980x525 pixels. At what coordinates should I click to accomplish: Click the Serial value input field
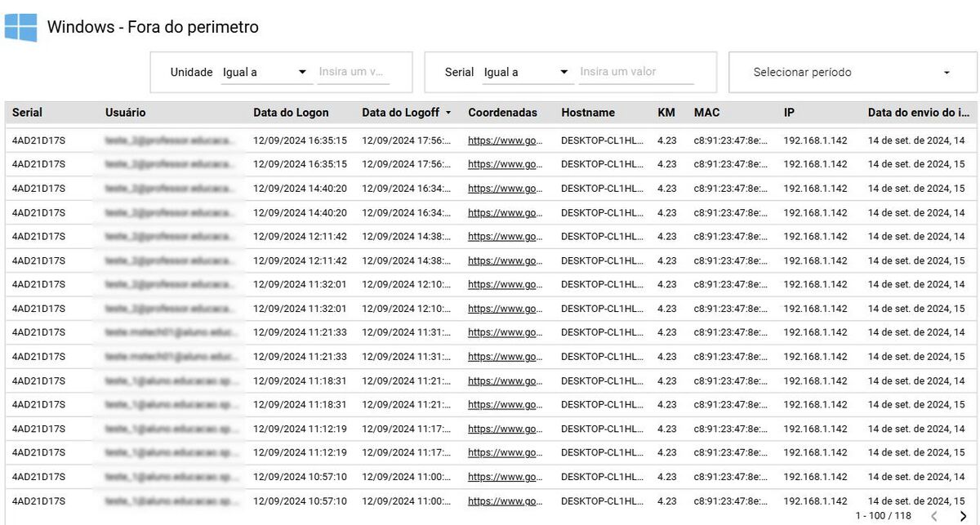[635, 72]
